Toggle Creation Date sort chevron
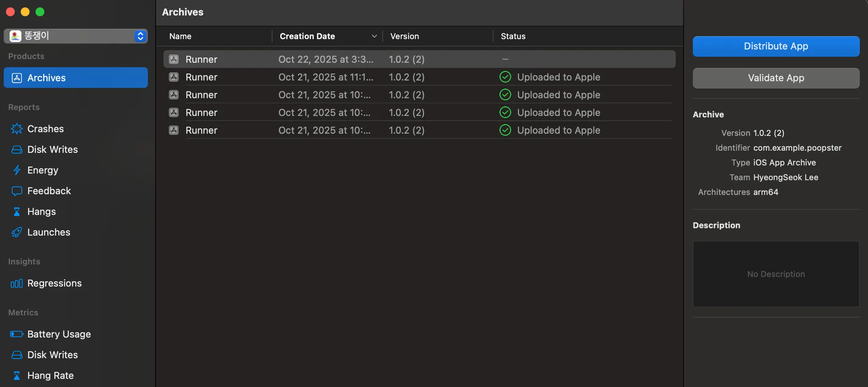Viewport: 868px width, 387px height. coord(374,36)
